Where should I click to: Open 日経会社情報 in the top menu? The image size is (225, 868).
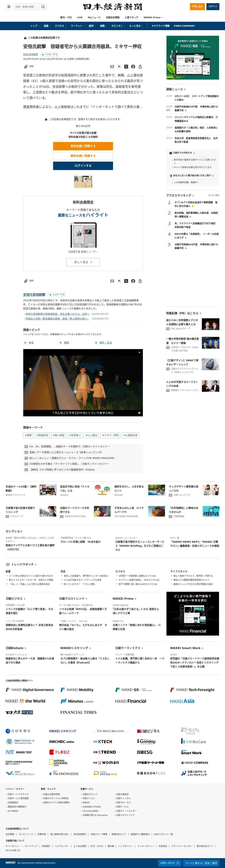click(x=112, y=17)
